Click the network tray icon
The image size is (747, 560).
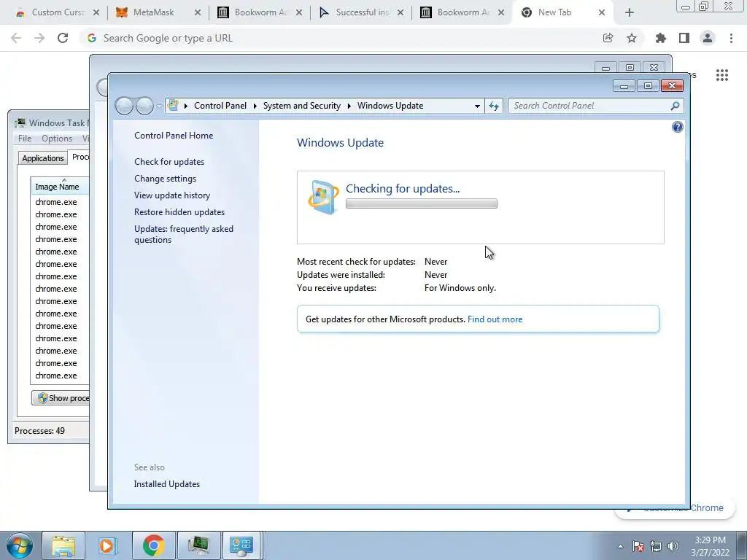point(656,546)
